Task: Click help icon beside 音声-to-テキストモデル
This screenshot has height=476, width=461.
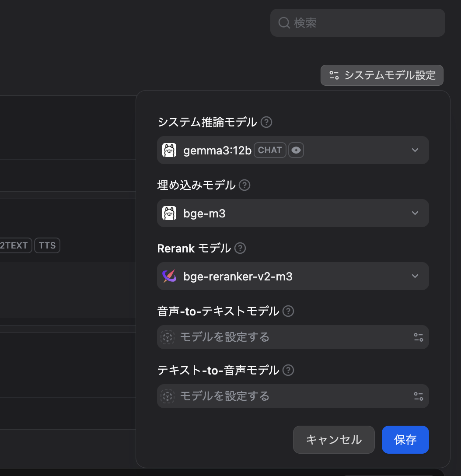Action: [288, 311]
